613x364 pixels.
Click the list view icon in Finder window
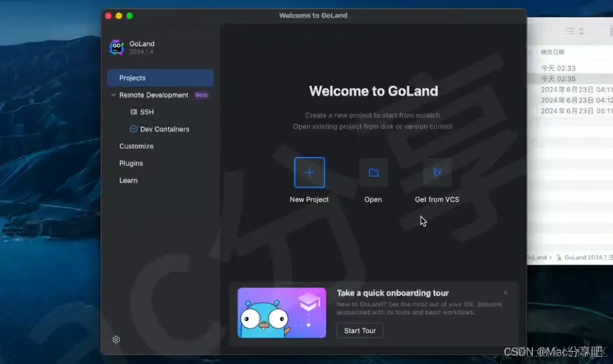pos(570,31)
